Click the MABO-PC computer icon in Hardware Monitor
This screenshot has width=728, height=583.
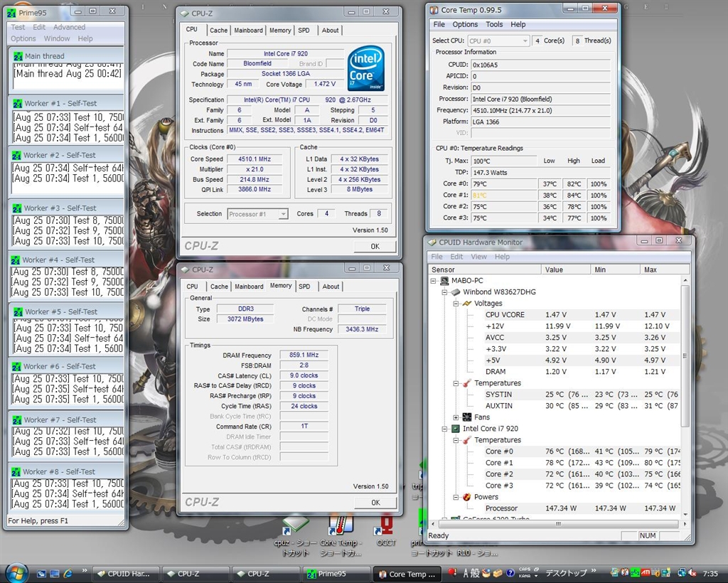coord(445,280)
